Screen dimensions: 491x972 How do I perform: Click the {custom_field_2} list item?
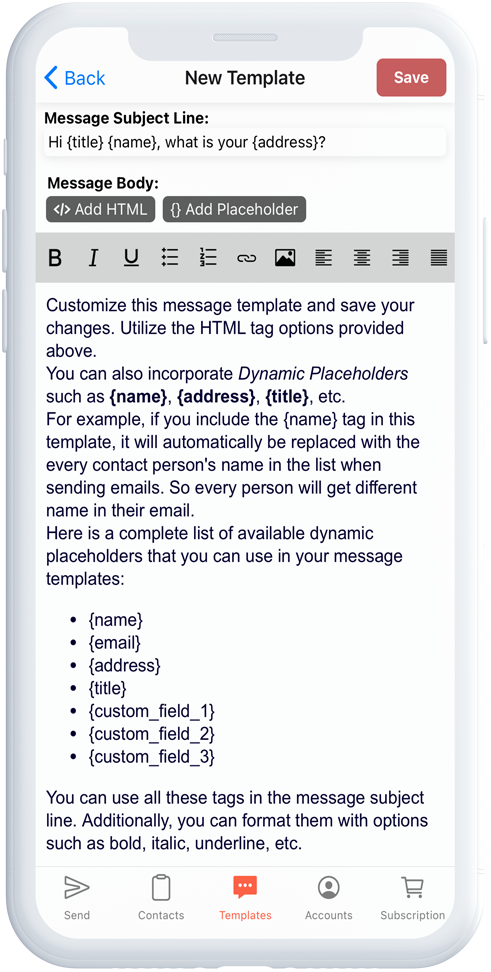(152, 734)
